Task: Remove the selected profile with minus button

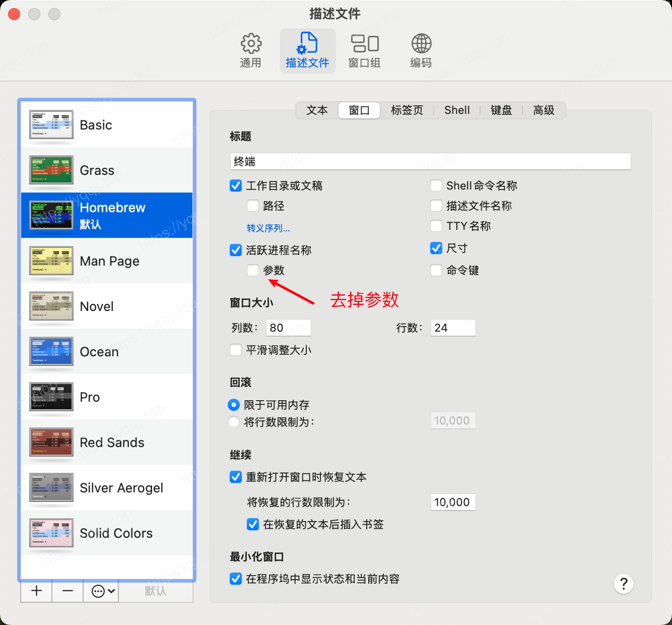Action: (x=68, y=591)
